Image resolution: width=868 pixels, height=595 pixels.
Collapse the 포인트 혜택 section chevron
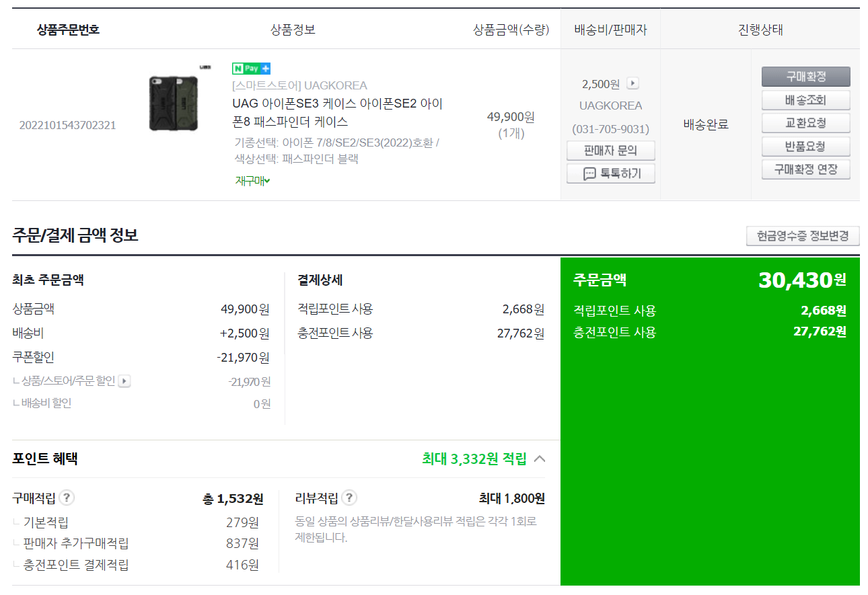[539, 459]
